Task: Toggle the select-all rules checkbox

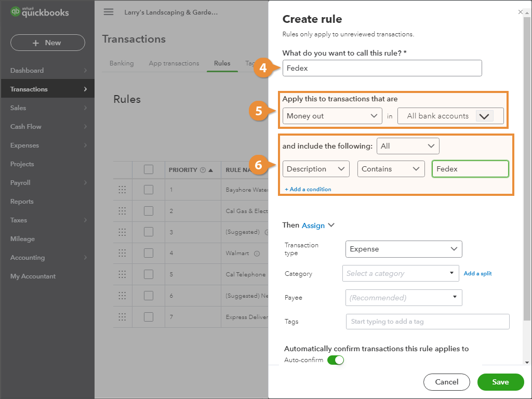Action: [149, 169]
